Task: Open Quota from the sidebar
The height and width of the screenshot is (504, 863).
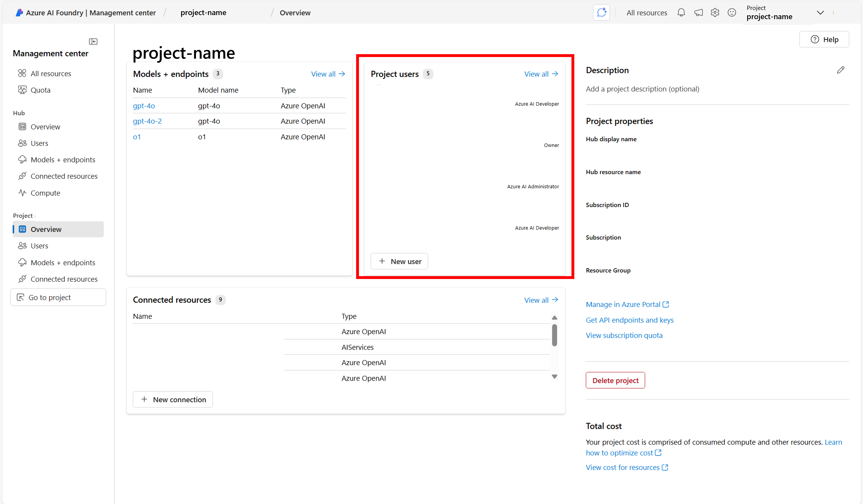Action: [40, 90]
